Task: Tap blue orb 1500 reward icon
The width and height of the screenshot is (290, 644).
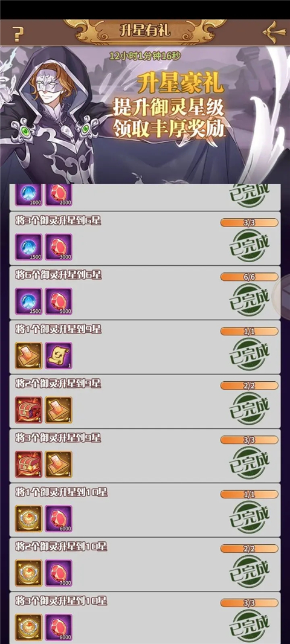Action: [x=29, y=247]
